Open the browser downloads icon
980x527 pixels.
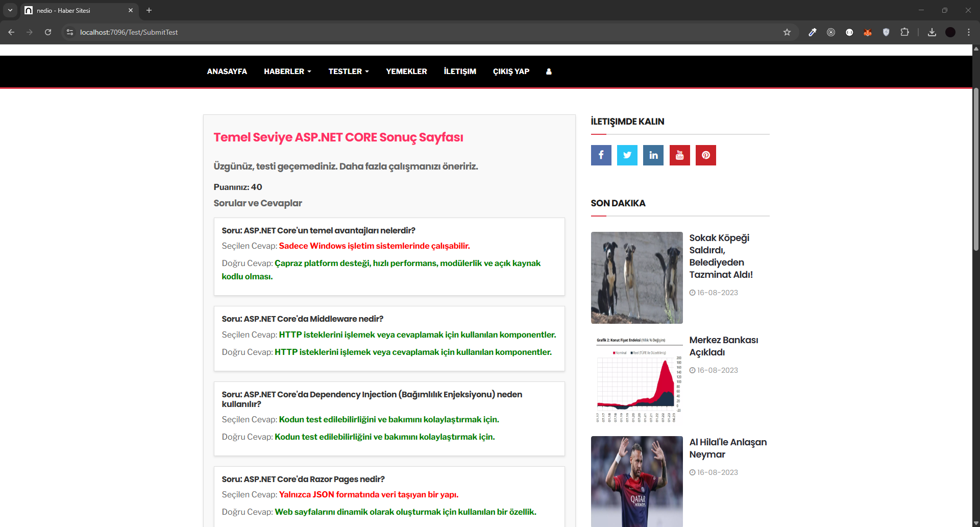click(932, 32)
